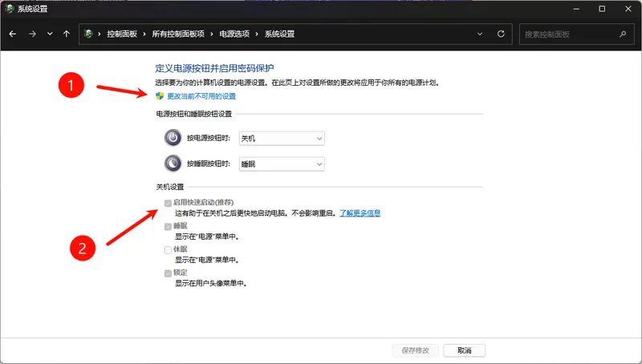Click the control panel icon in address bar
The image size is (642, 364).
88,34
